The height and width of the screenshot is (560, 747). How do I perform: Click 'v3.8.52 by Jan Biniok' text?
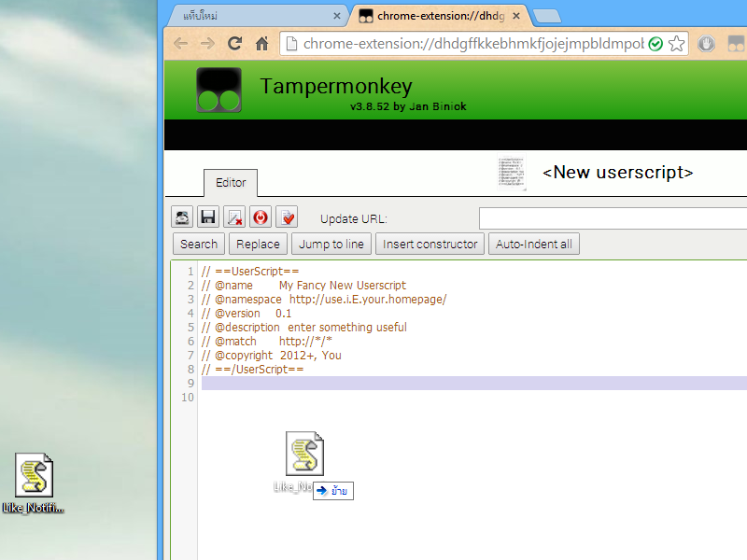tap(408, 106)
